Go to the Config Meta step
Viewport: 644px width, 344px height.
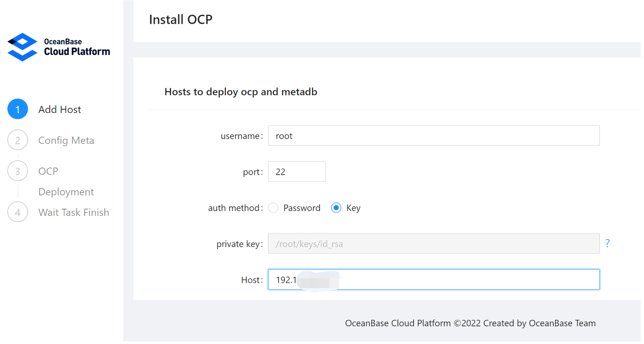(66, 140)
